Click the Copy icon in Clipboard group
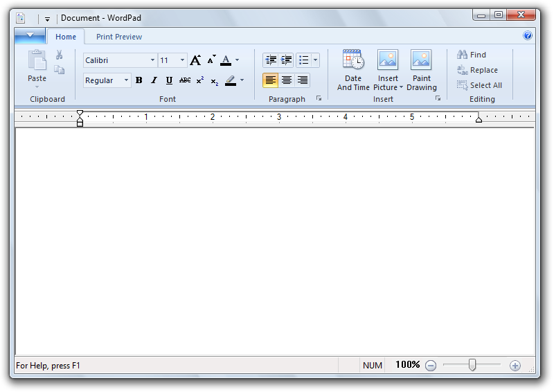554x392 pixels. tap(59, 70)
